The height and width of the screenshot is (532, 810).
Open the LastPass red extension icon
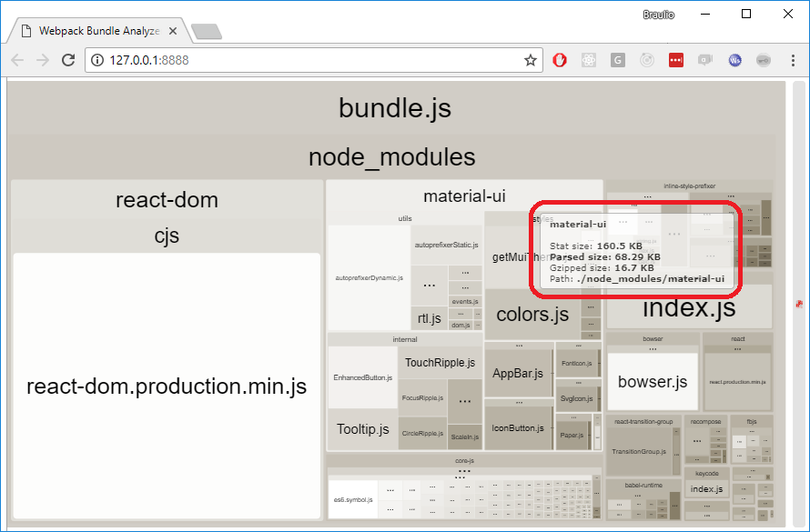[x=675, y=60]
